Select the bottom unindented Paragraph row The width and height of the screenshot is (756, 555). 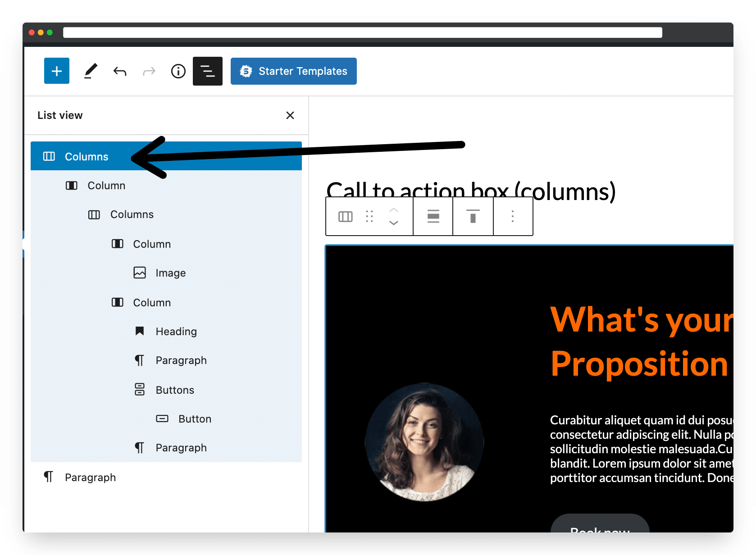(166, 477)
